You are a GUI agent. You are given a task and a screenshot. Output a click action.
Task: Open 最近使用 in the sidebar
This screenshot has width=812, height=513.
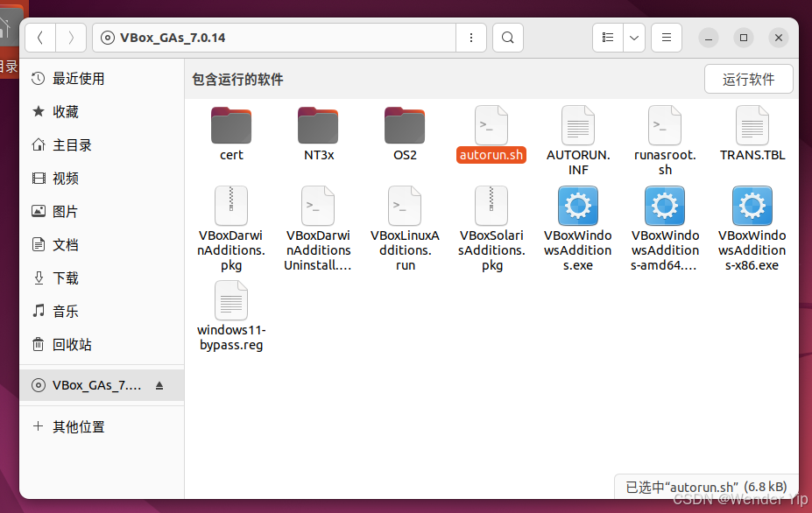(x=102, y=79)
